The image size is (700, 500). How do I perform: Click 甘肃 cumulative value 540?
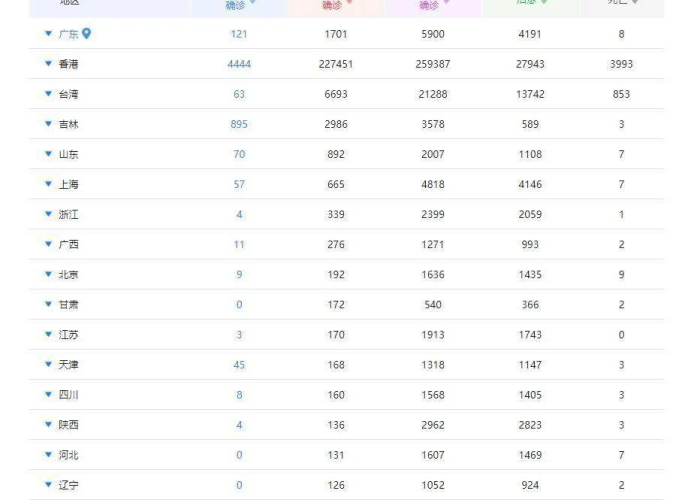click(x=433, y=305)
